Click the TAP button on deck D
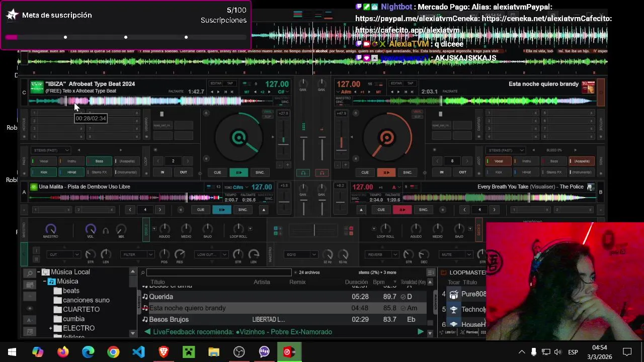The width and height of the screenshot is (644, 362). click(411, 83)
